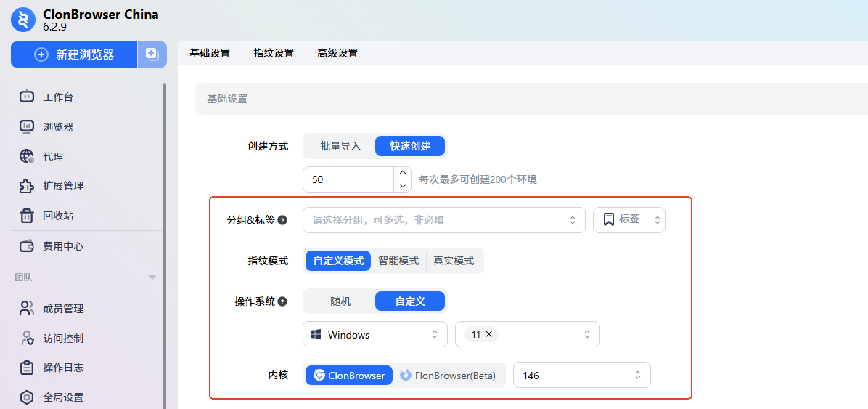Click the 费用中心 wallet icon
Screen dimensions: 868x409
pyautogui.click(x=27, y=246)
